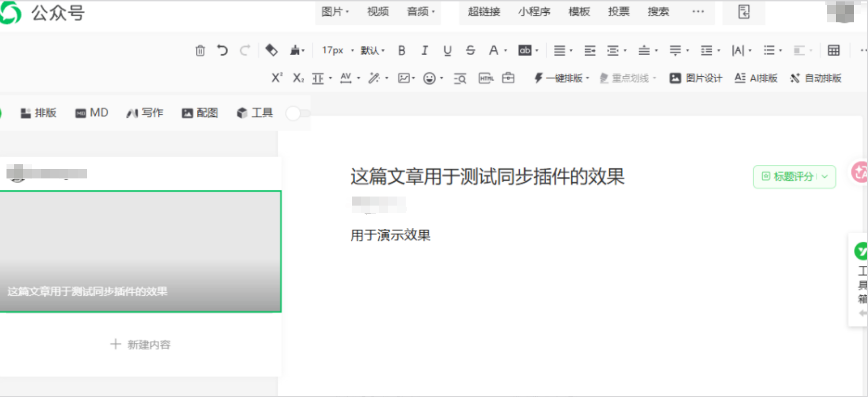Switch to the 工具 tools tab

click(255, 113)
